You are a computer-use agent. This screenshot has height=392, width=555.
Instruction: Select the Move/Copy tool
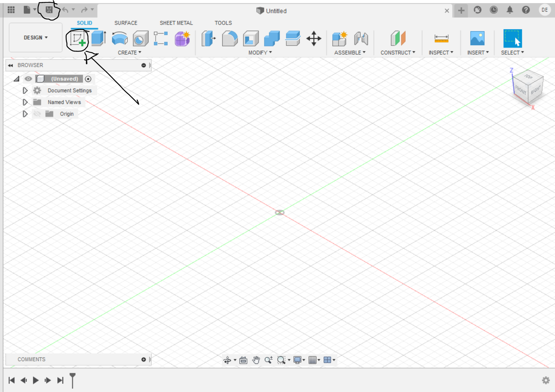(314, 39)
